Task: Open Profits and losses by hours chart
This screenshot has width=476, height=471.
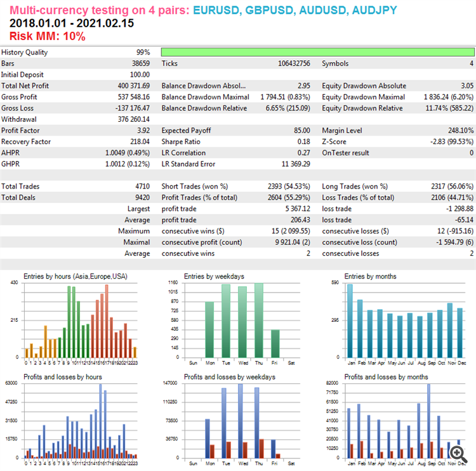Action: coord(71,421)
